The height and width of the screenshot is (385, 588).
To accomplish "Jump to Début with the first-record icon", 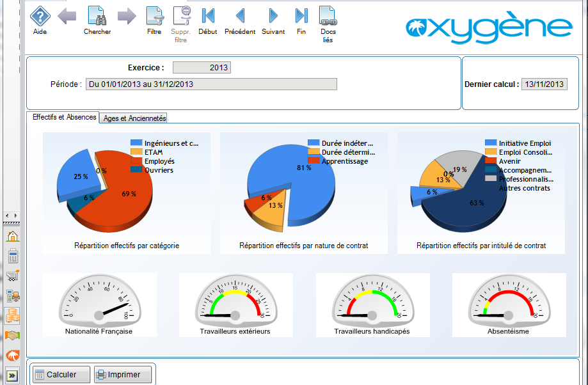I will click(x=207, y=17).
